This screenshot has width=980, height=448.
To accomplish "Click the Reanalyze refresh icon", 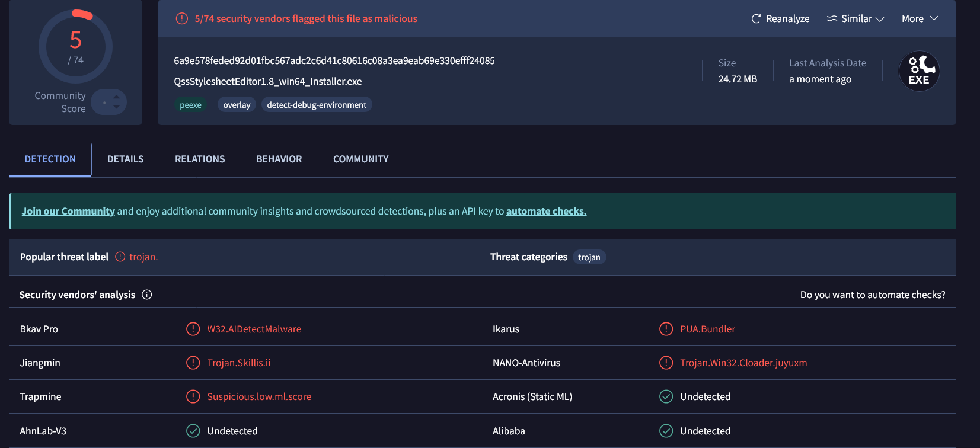I will pyautogui.click(x=756, y=19).
